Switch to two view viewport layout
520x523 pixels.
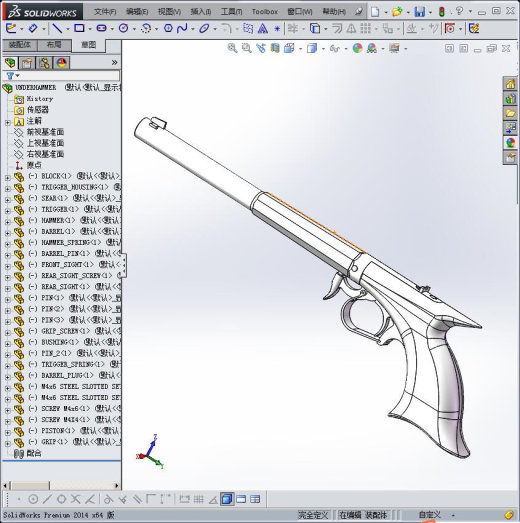241,499
